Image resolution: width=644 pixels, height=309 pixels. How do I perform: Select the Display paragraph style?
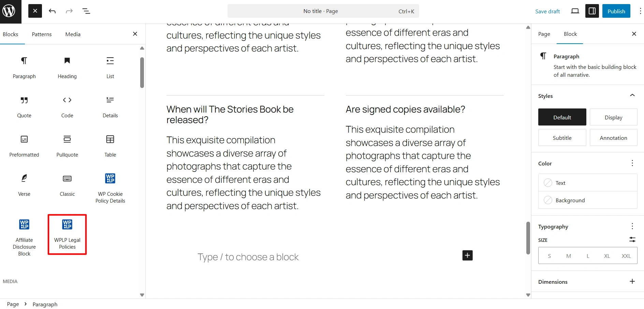coord(613,117)
